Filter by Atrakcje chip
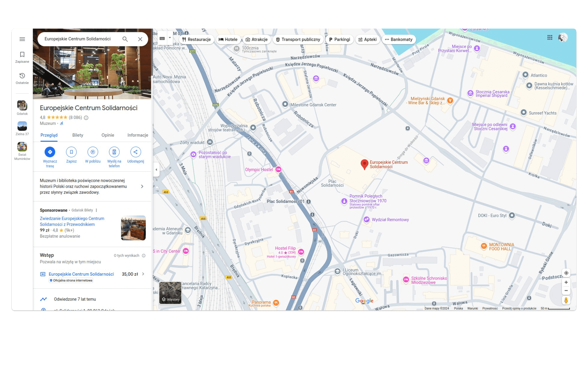This screenshot has height=368, width=588. click(257, 40)
